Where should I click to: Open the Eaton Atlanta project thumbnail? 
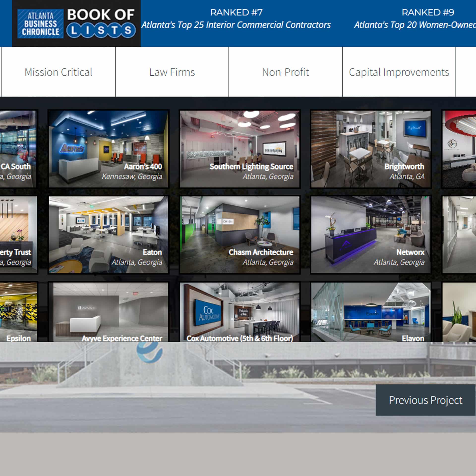pos(108,235)
